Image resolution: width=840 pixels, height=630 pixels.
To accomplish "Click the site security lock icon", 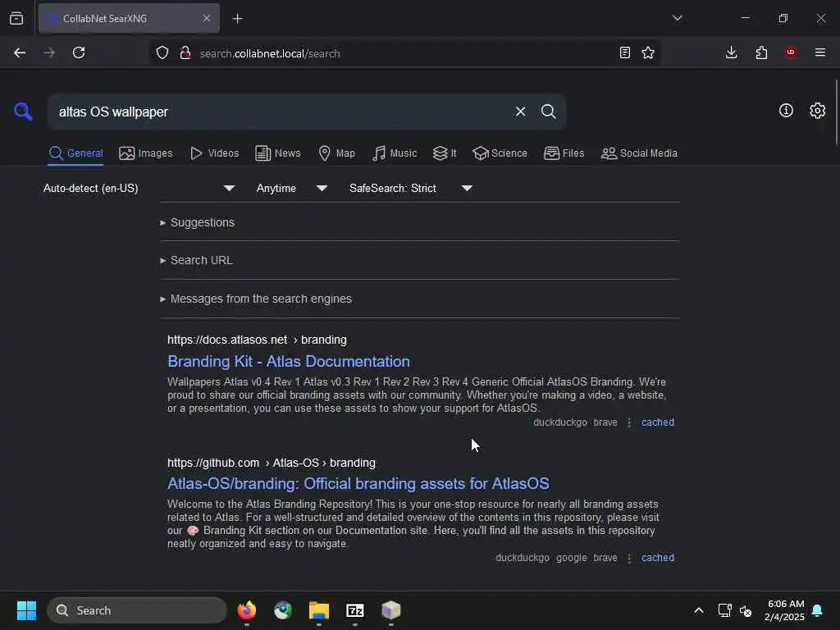I will coord(185,52).
